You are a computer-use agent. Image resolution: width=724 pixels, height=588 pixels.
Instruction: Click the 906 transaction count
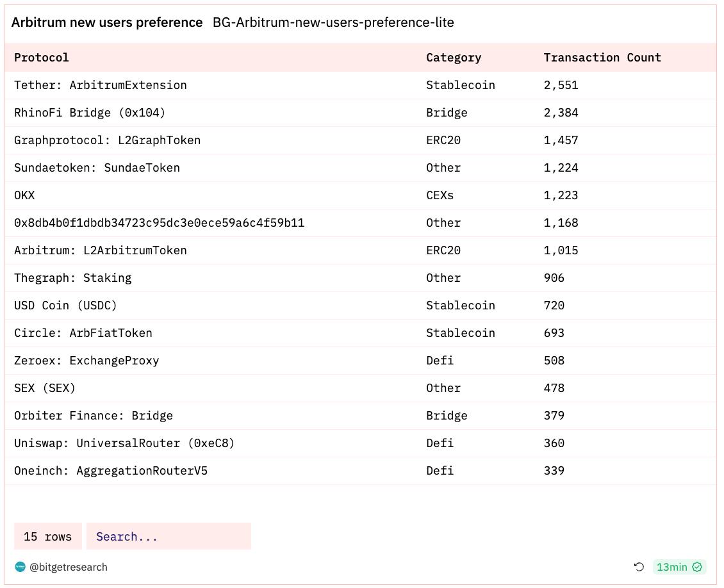tap(554, 278)
